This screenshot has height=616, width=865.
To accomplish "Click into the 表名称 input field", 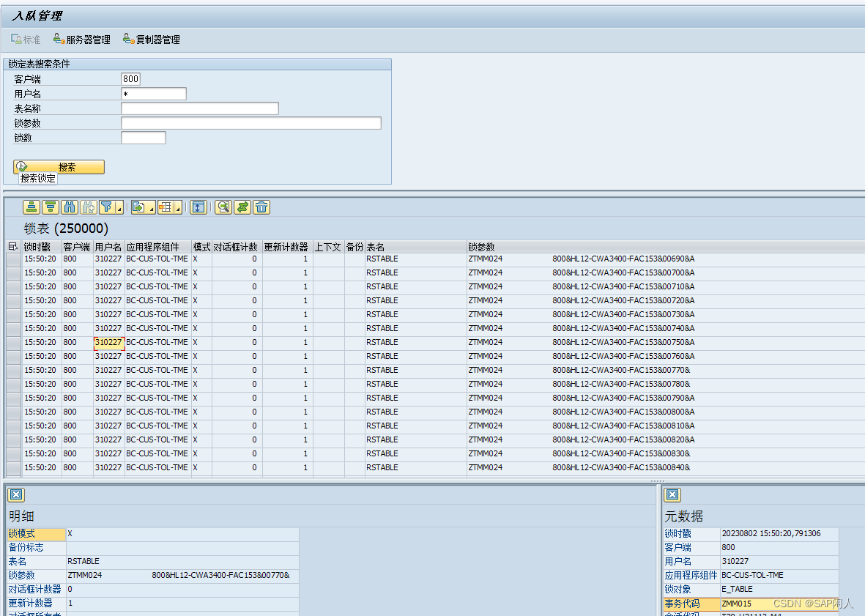I will pos(200,108).
